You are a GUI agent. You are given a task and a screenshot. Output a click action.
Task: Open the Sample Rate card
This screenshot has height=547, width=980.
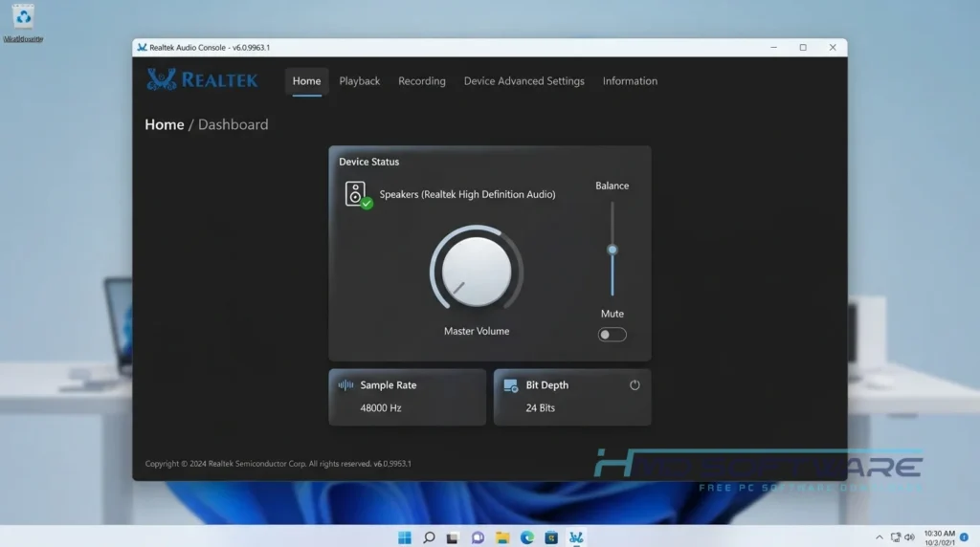point(408,397)
